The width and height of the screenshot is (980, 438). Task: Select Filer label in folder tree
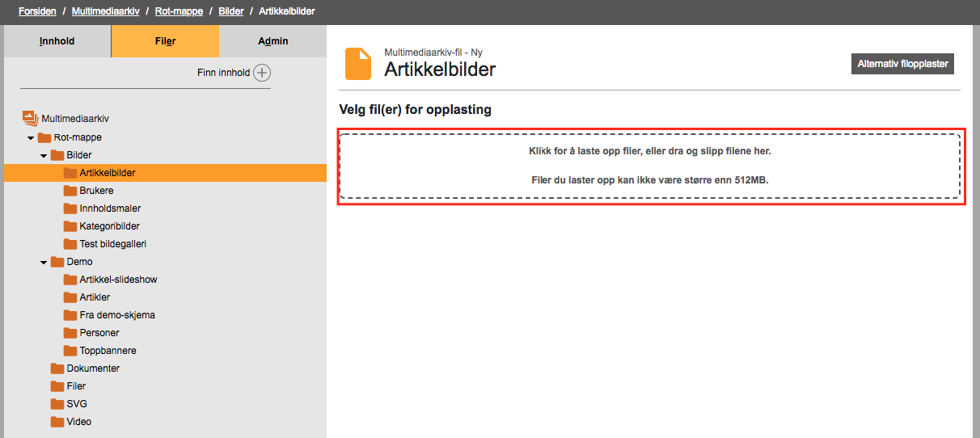[x=76, y=386]
